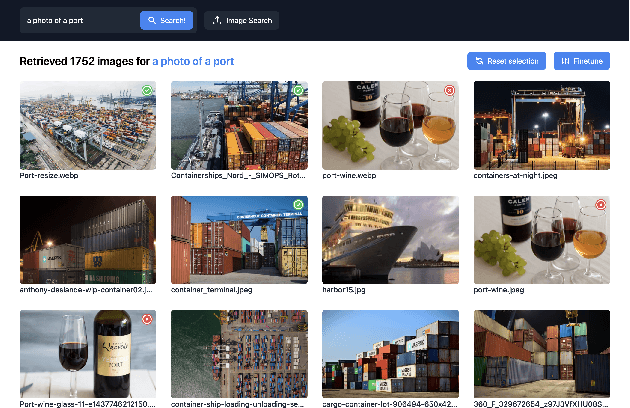Click green check on container_terminal.jpeg
The image size is (630, 408).
298,204
